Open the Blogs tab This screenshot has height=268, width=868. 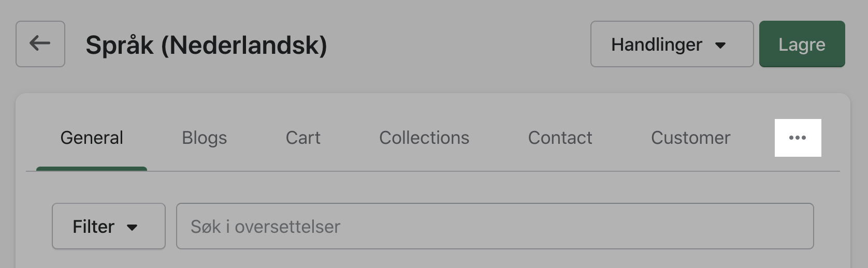coord(204,138)
